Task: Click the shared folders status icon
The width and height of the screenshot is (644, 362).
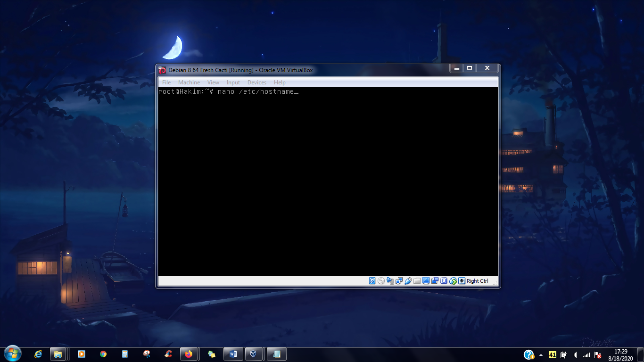Action: [x=417, y=281]
